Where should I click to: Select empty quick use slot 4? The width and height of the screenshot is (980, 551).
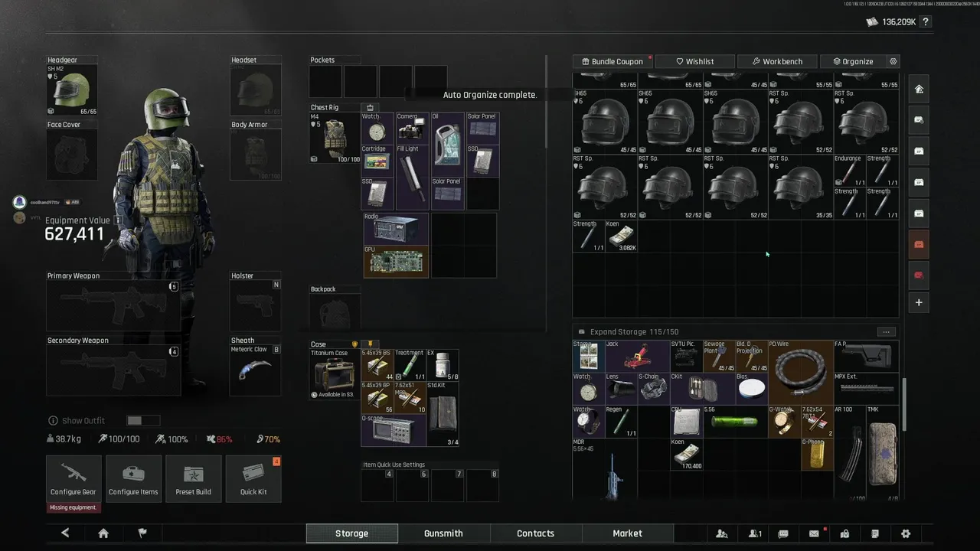click(377, 485)
